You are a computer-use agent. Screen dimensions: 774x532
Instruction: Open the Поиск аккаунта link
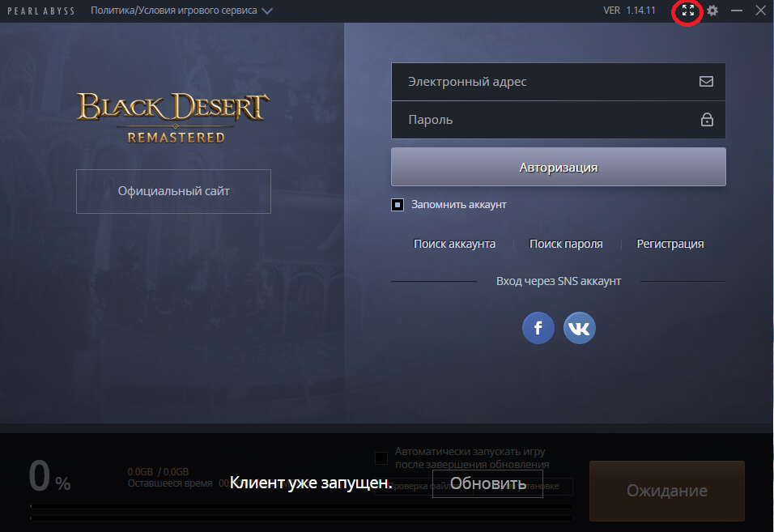coord(454,244)
